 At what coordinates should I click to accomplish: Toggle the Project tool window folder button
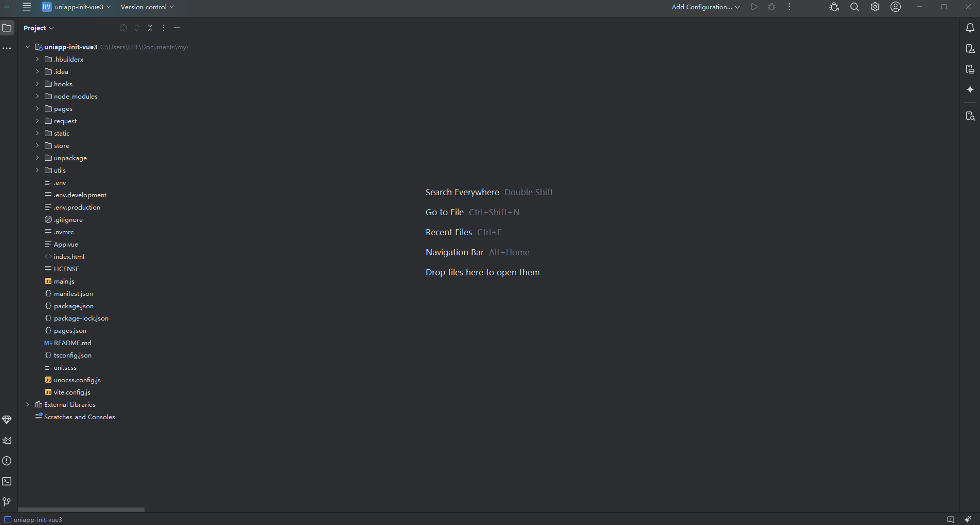(7, 28)
